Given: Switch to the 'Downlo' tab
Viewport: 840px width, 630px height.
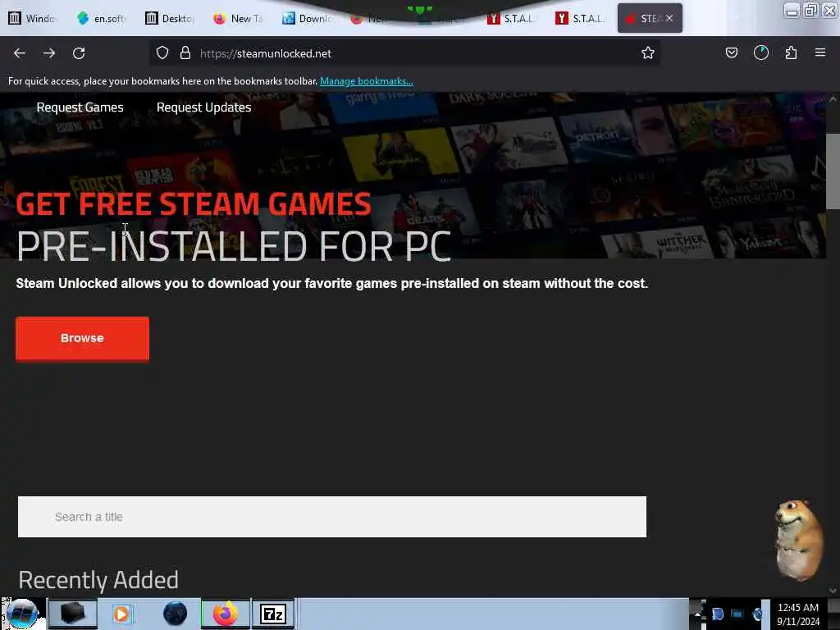Looking at the screenshot, I should pyautogui.click(x=307, y=18).
